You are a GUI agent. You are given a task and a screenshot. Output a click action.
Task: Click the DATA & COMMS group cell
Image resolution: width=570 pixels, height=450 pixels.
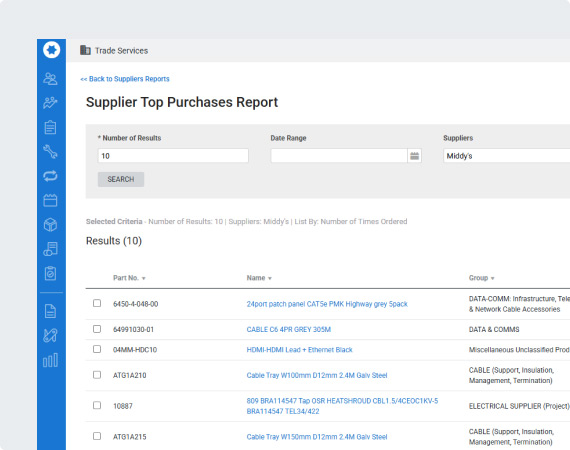[494, 330]
